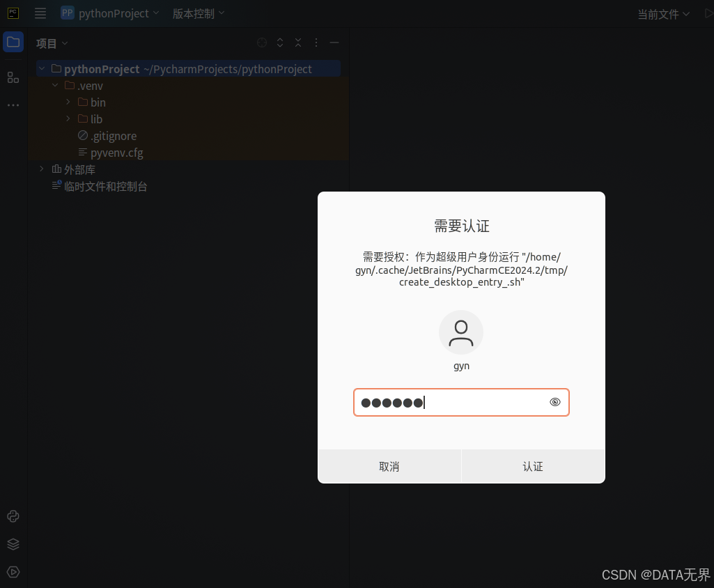The height and width of the screenshot is (588, 714).
Task: Open the Structure tool window icon
Action: [13, 78]
